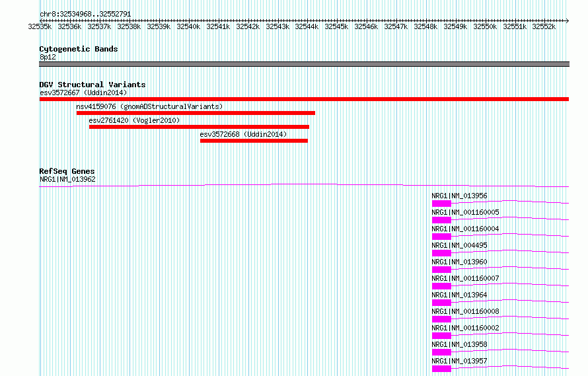Click the chr8:32534968..32552791 coordinate label
588x376 pixels.
85,15
